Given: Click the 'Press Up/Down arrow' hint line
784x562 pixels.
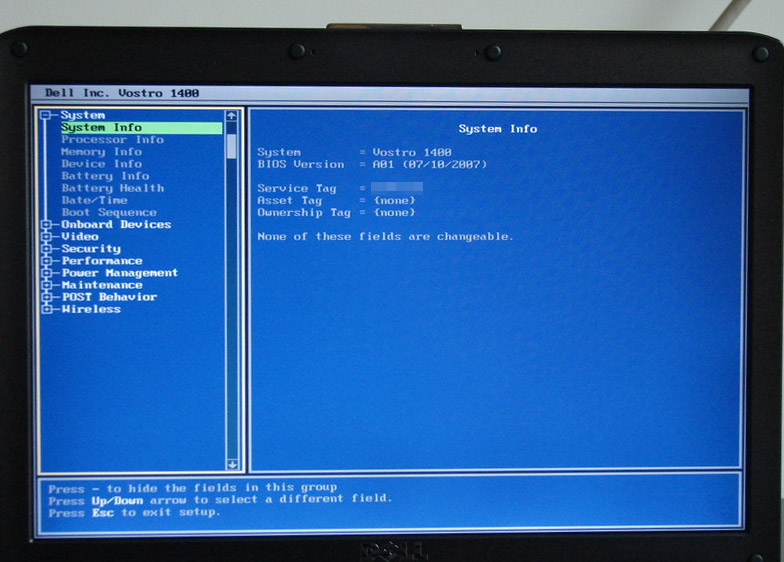Looking at the screenshot, I should pos(220,500).
